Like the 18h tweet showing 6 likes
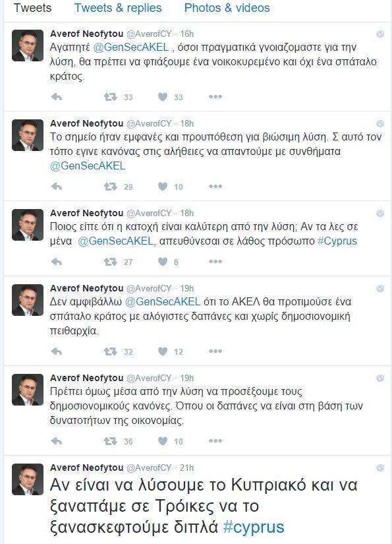The height and width of the screenshot is (544, 392). pyautogui.click(x=163, y=262)
